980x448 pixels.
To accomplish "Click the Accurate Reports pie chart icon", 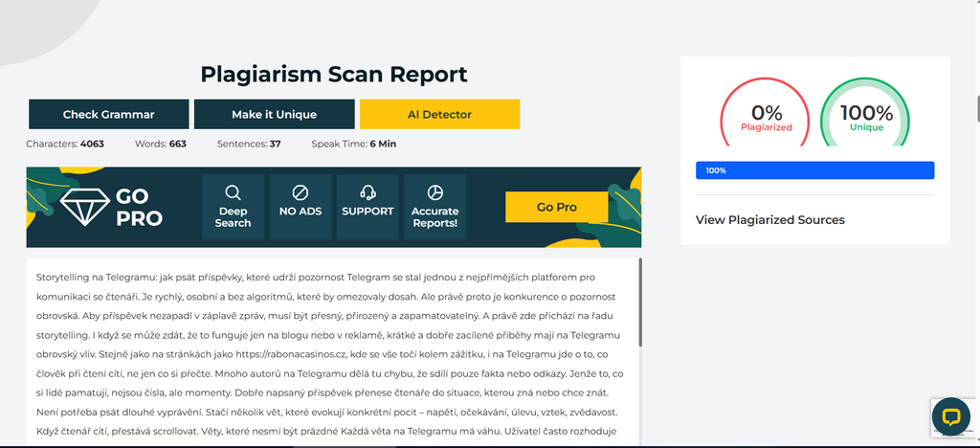I will tap(434, 192).
